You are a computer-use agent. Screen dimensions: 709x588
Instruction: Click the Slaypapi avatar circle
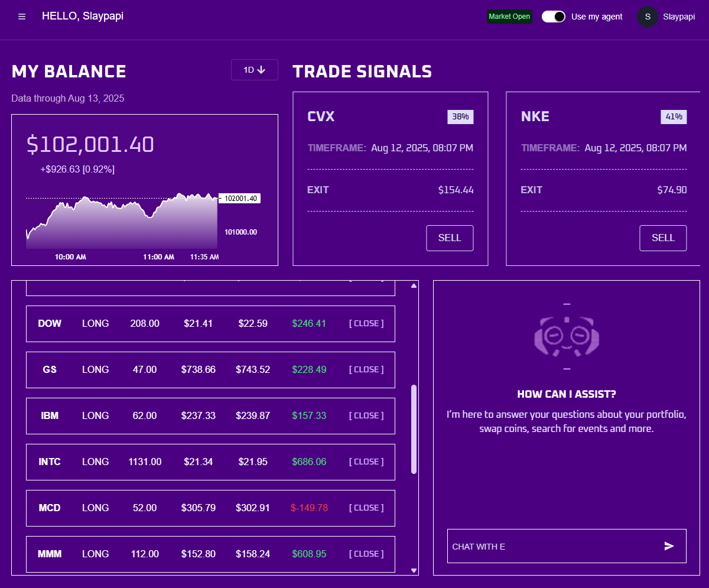pos(648,17)
